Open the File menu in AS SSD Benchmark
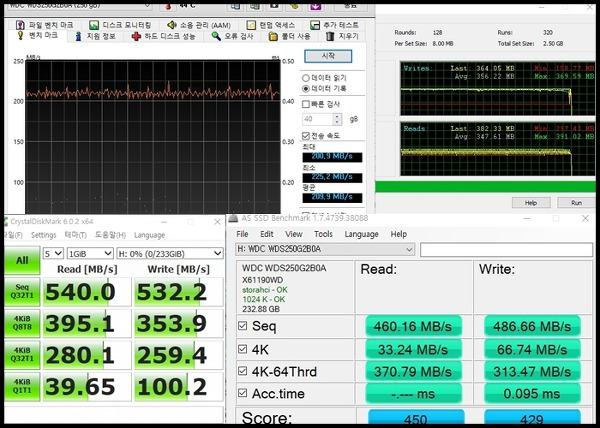Viewport: 600px width, 428px height. pyautogui.click(x=242, y=234)
